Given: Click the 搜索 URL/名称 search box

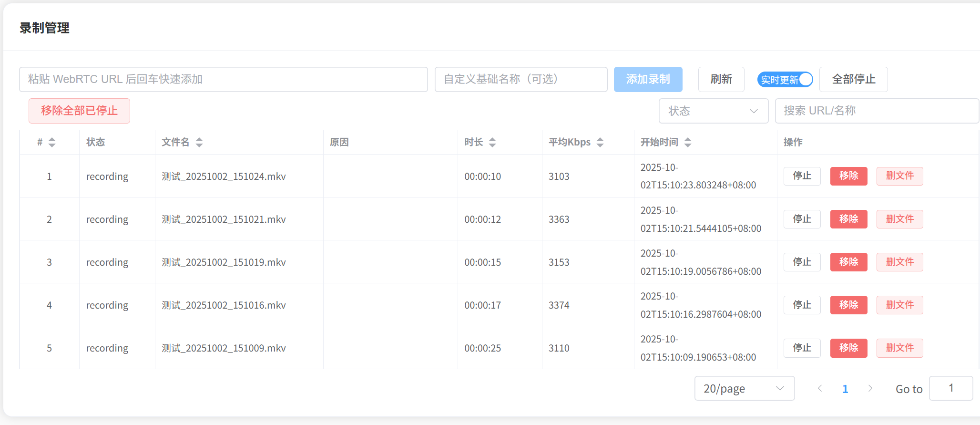Looking at the screenshot, I should pos(876,111).
